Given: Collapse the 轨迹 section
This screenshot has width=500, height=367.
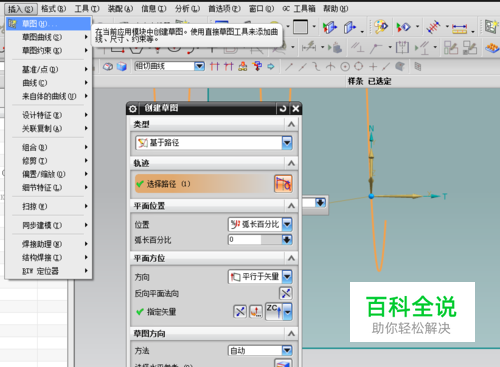Looking at the screenshot, I should [291, 163].
